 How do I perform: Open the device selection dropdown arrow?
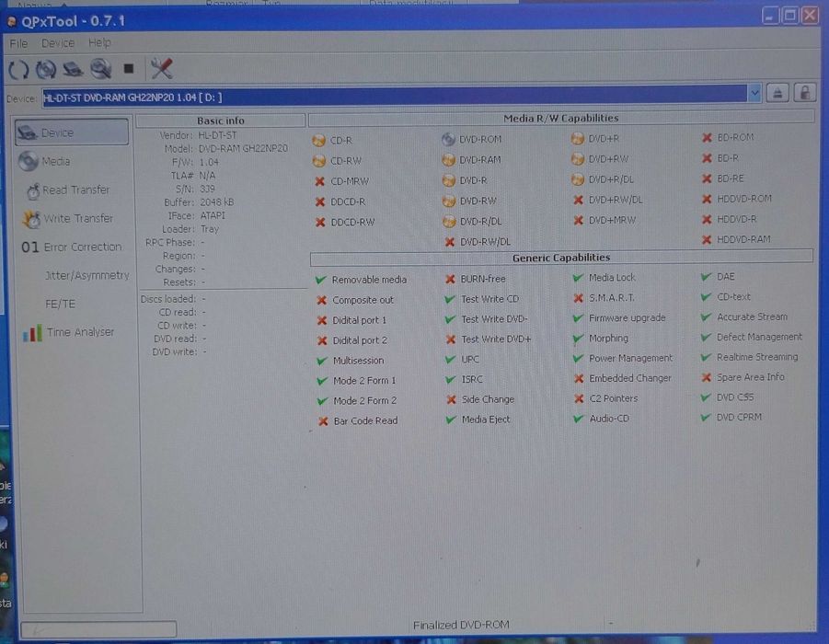754,94
